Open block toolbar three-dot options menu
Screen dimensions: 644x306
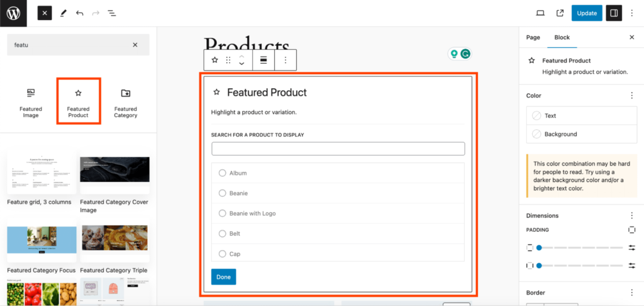tap(286, 60)
